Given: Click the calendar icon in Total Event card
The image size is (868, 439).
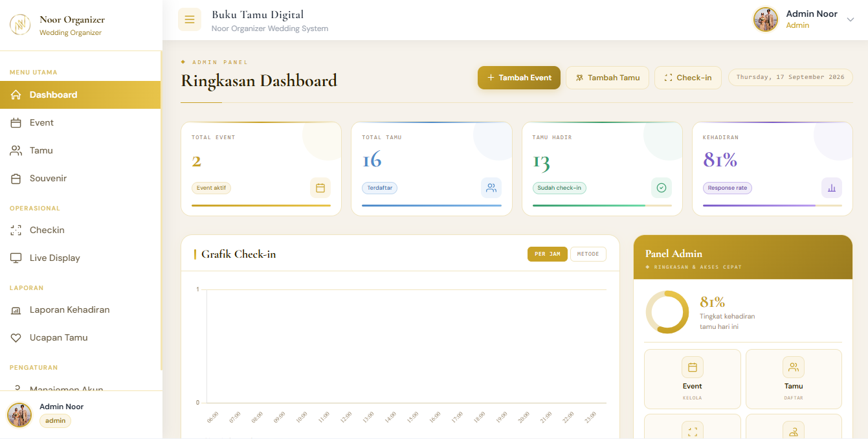Looking at the screenshot, I should pyautogui.click(x=320, y=188).
